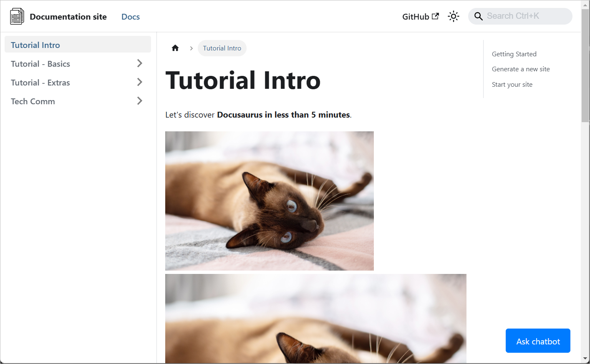The height and width of the screenshot is (364, 590).
Task: Click scrollbar down arrow
Action: tap(585, 359)
